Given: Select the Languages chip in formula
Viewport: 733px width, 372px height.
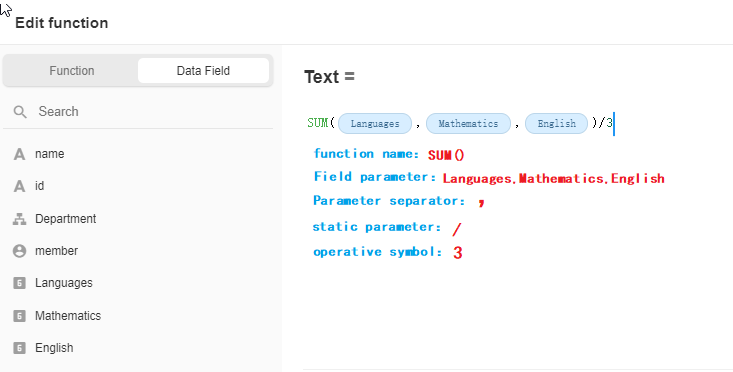Looking at the screenshot, I should [375, 123].
